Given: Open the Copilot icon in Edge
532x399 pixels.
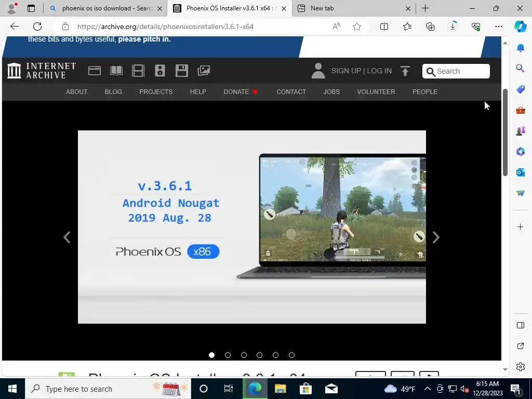Looking at the screenshot, I should (x=520, y=26).
